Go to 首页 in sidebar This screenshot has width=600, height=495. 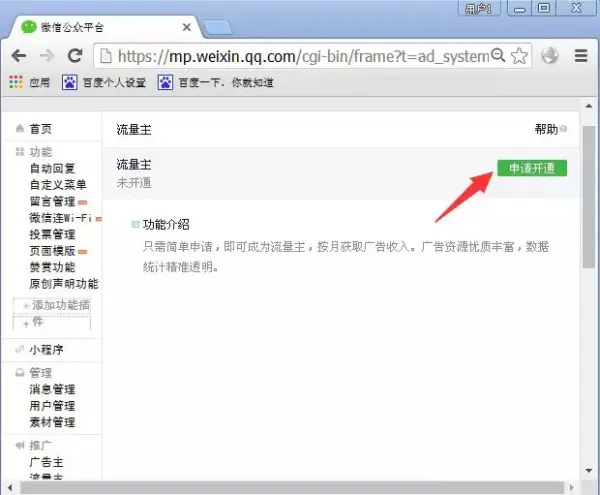point(41,129)
